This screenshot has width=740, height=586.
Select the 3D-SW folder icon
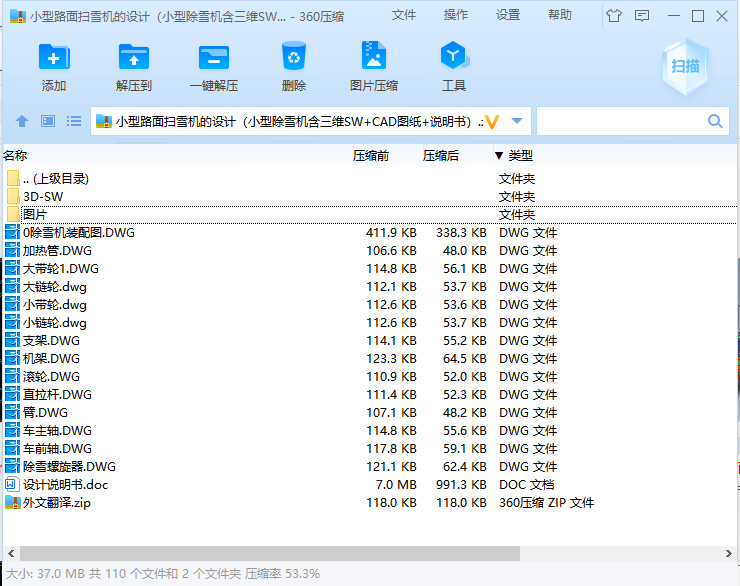tap(13, 196)
